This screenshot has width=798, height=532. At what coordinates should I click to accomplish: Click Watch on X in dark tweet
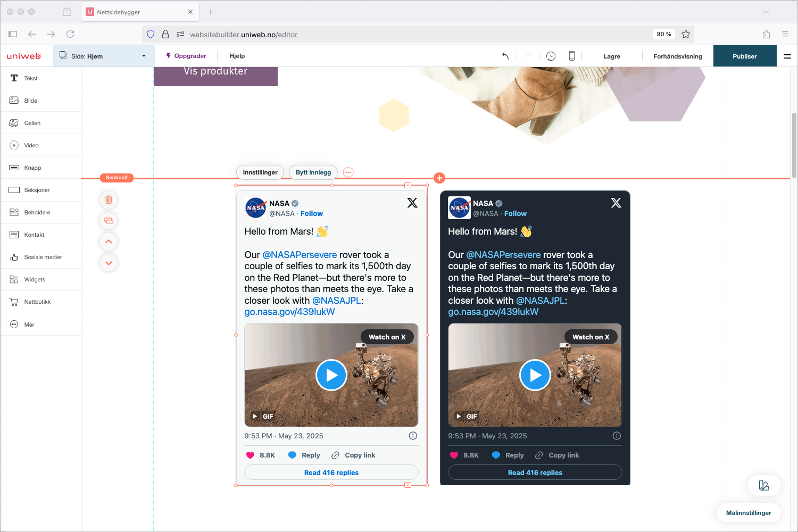click(x=591, y=337)
